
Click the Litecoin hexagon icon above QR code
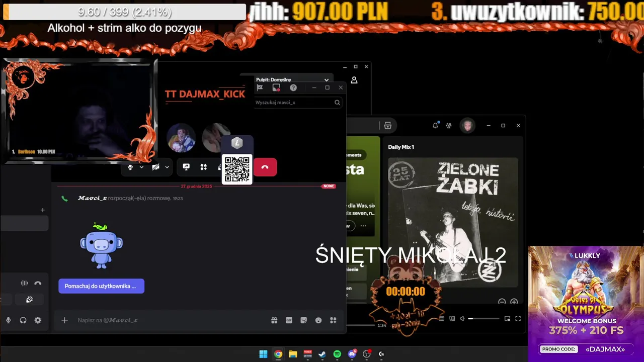(x=237, y=143)
